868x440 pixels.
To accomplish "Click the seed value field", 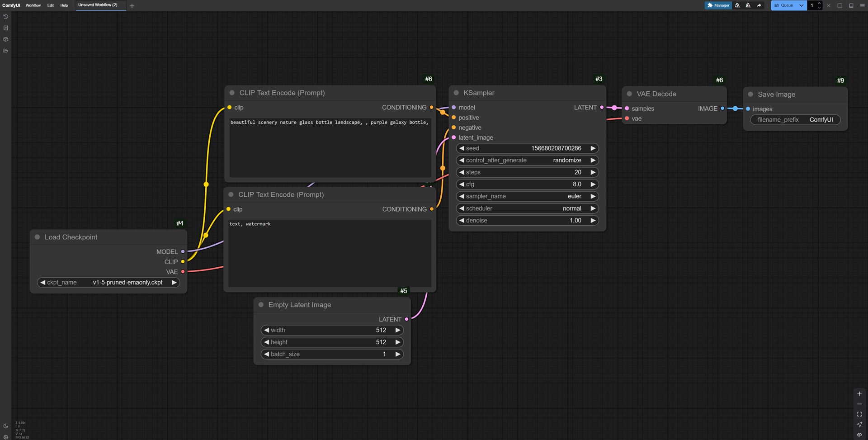I will click(527, 148).
